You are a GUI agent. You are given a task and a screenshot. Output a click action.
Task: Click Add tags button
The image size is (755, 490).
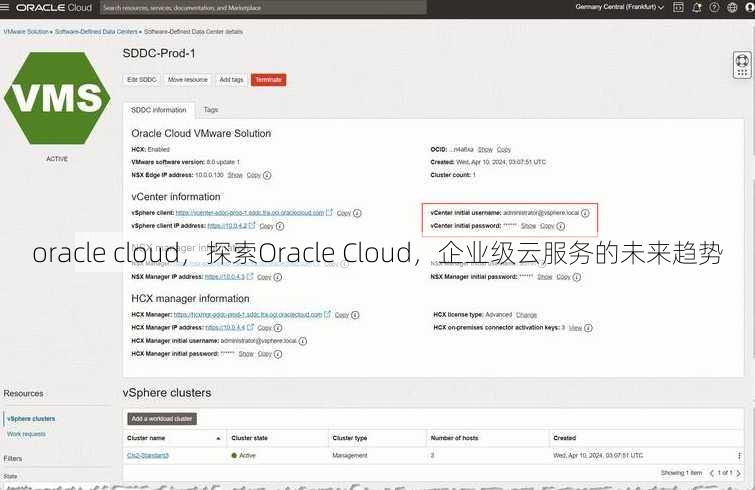coord(231,80)
